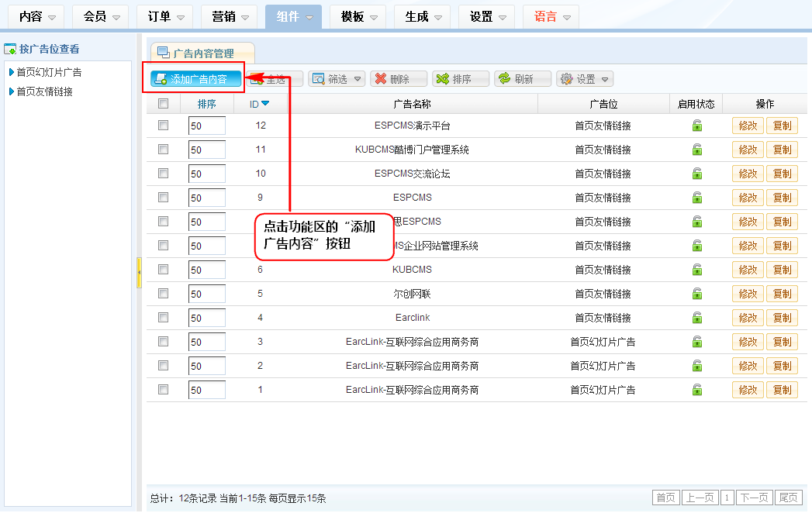Toggle the green lock status for ESPCMS演示平台
Screen dimensions: 812x513
(697, 126)
